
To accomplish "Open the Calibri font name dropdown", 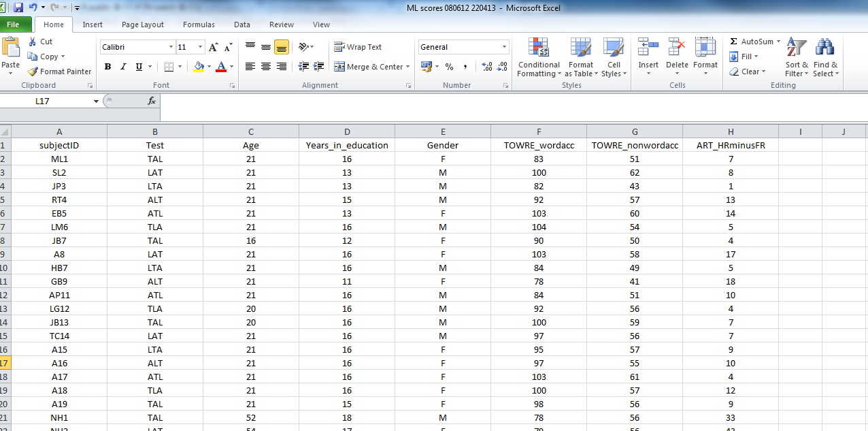I will 171,47.
